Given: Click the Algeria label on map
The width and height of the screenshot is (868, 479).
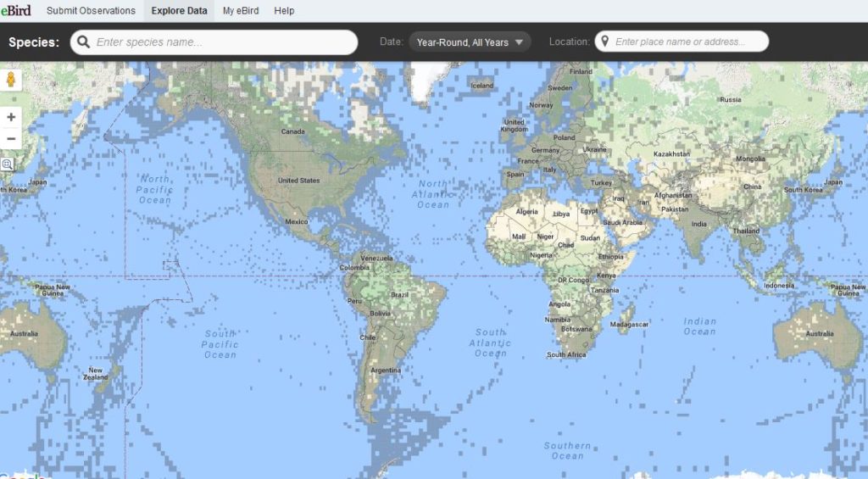Looking at the screenshot, I should (x=526, y=212).
